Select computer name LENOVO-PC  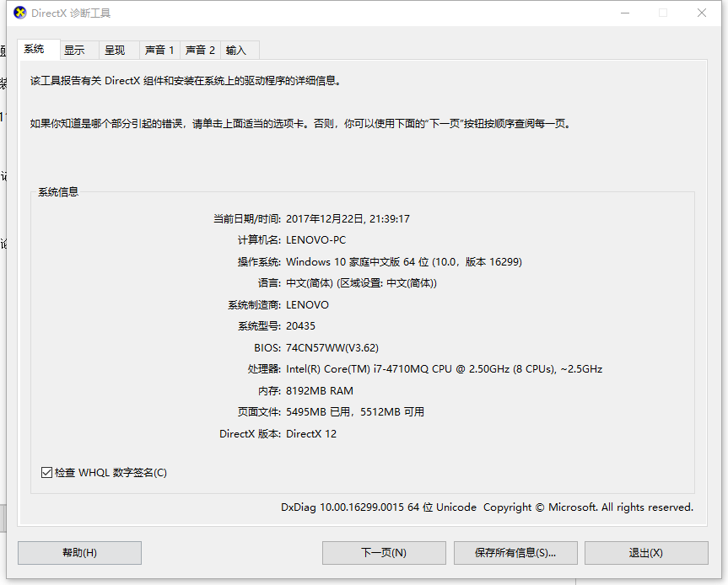315,240
